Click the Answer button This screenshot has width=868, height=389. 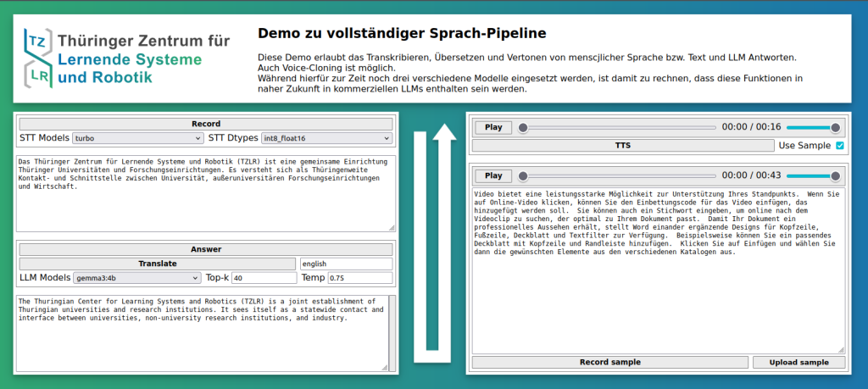pyautogui.click(x=206, y=249)
